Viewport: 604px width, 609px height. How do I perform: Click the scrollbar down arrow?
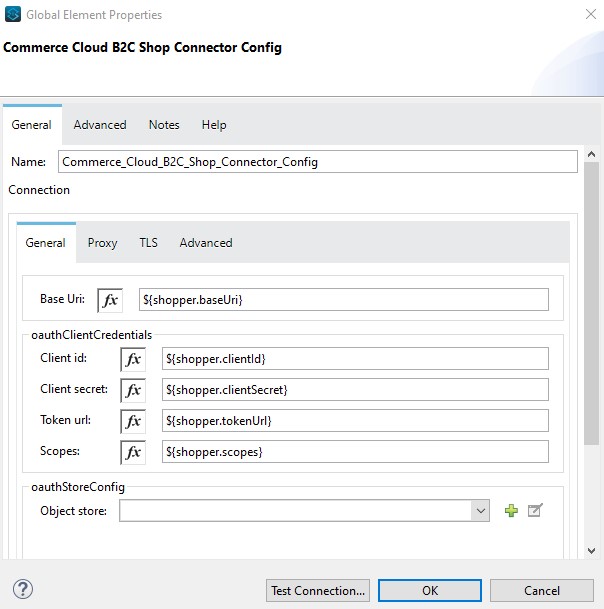click(x=592, y=550)
